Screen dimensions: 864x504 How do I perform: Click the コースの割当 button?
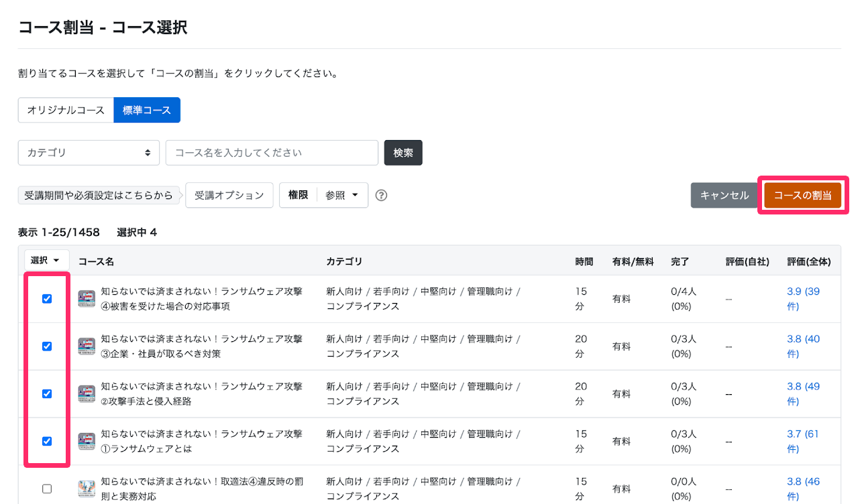pos(803,195)
